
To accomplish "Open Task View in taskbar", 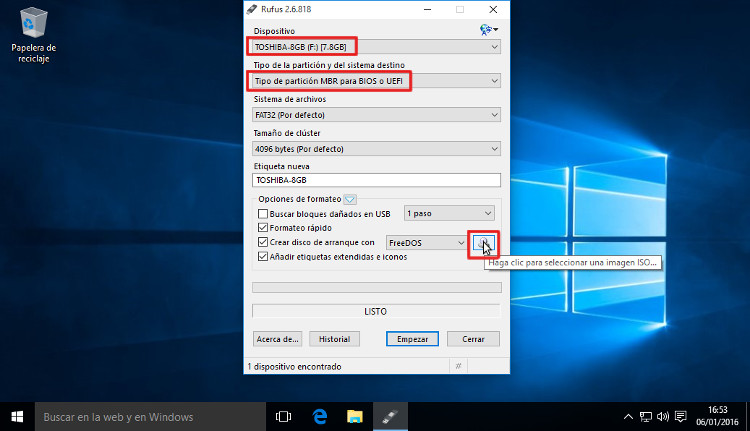I will tap(283, 417).
